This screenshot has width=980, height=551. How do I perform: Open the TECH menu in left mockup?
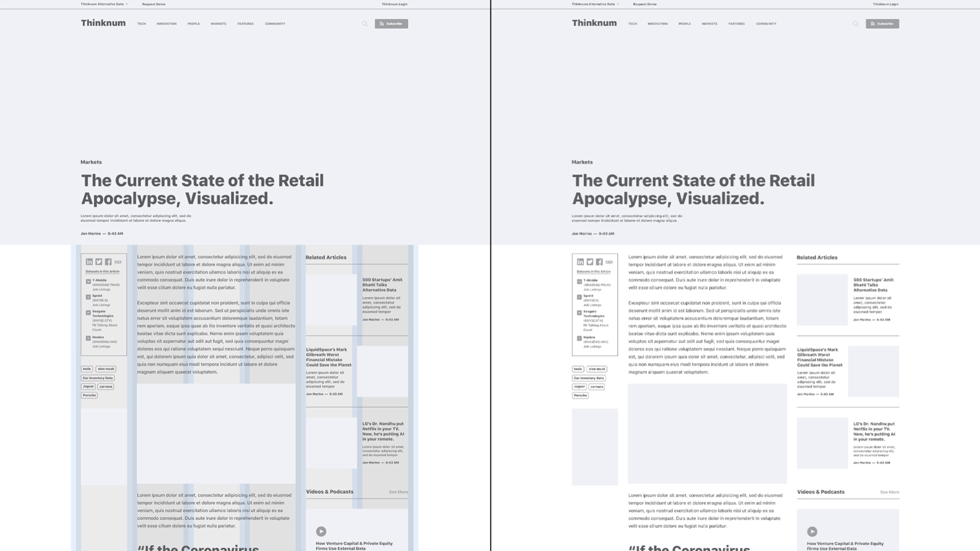click(x=141, y=23)
